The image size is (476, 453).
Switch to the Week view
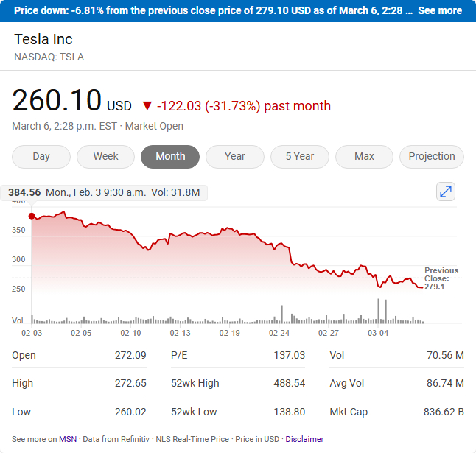[x=105, y=156]
